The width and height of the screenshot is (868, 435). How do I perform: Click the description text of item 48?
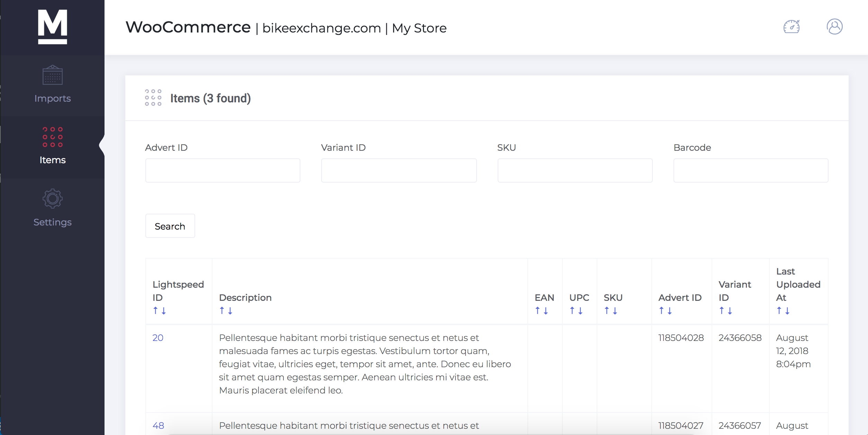click(349, 426)
